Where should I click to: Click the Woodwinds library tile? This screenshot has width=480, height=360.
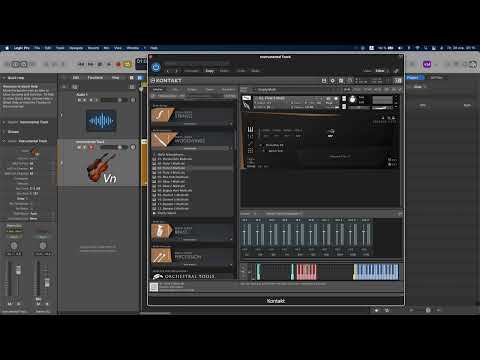pyautogui.click(x=192, y=140)
